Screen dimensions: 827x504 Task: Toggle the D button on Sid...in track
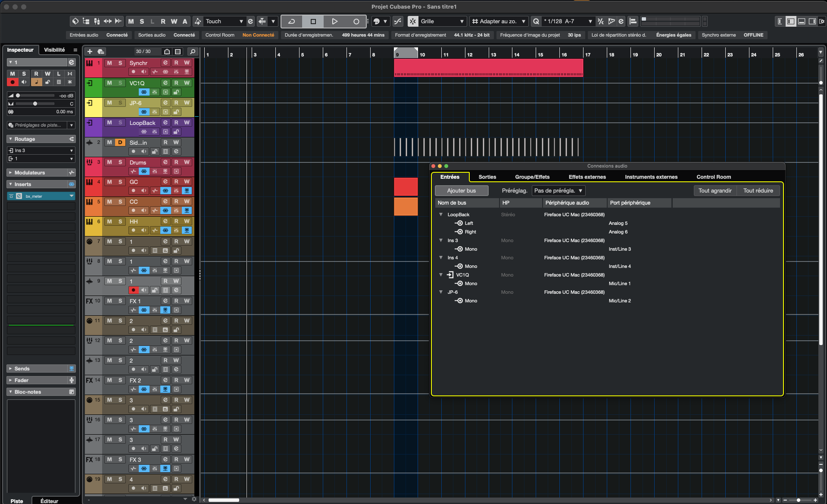120,143
